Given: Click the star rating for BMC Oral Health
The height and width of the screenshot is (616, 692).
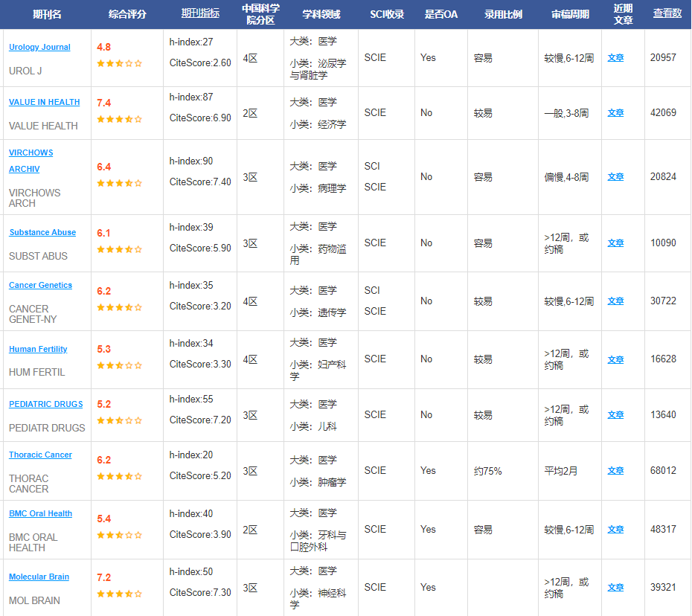Looking at the screenshot, I should click(x=120, y=535).
